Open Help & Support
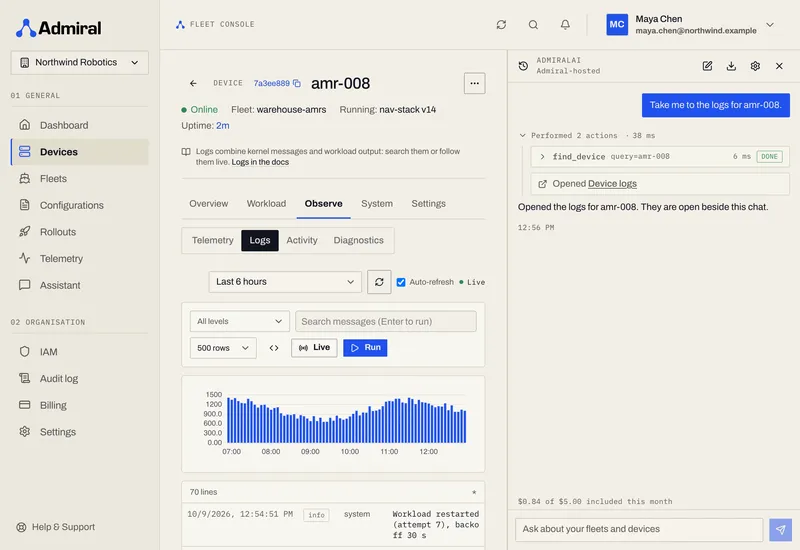 coord(56,527)
